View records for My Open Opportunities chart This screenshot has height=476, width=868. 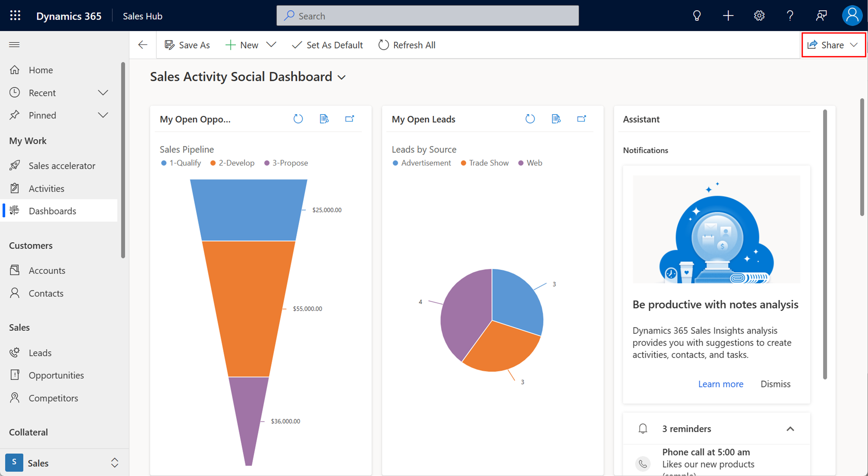(324, 119)
